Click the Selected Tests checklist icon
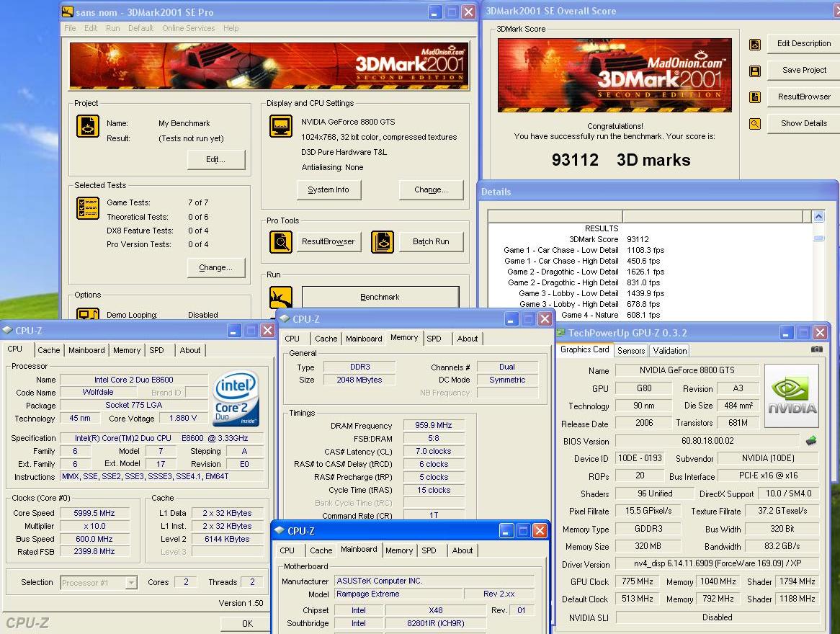The width and height of the screenshot is (840, 634). pos(88,208)
